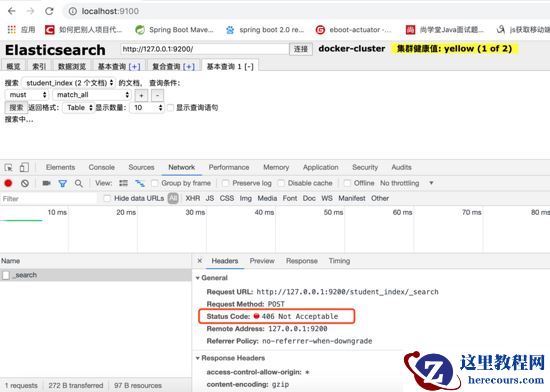
Task: Open the student_index index dropdown
Action: [x=69, y=83]
